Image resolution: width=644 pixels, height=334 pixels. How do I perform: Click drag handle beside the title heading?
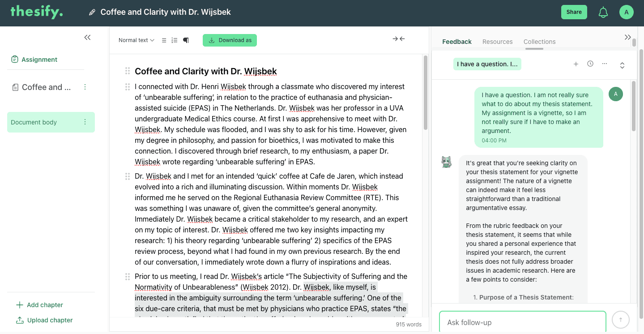pyautogui.click(x=128, y=71)
